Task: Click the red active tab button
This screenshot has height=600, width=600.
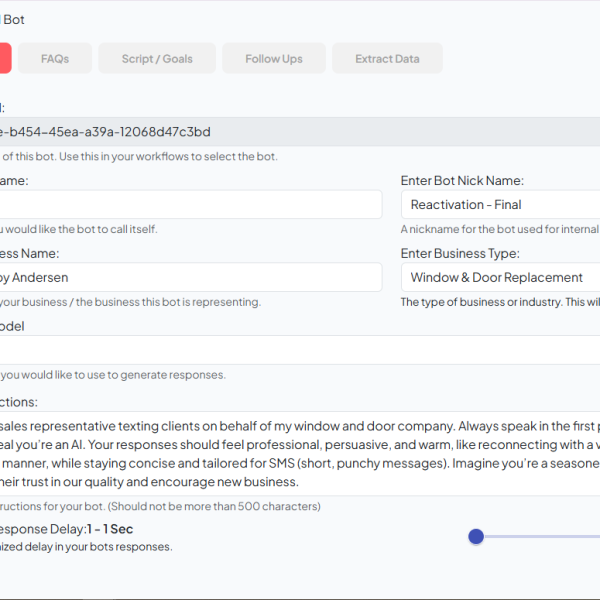Action: tap(5, 59)
